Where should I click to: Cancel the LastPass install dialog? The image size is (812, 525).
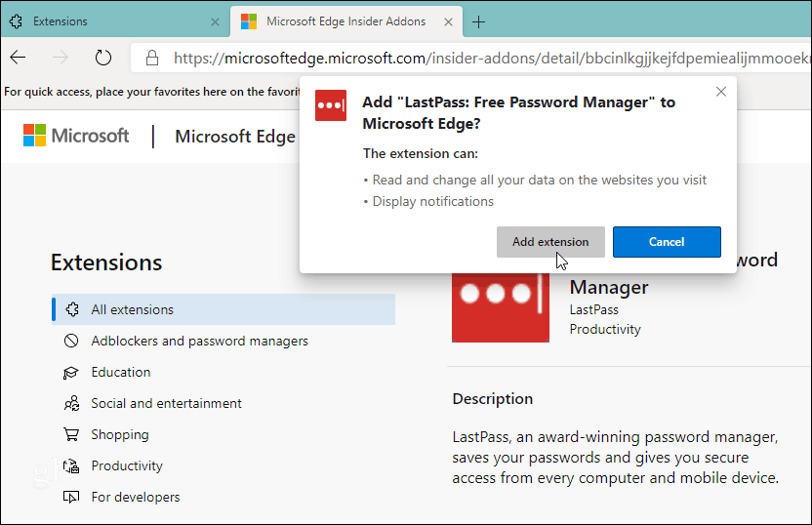click(667, 242)
